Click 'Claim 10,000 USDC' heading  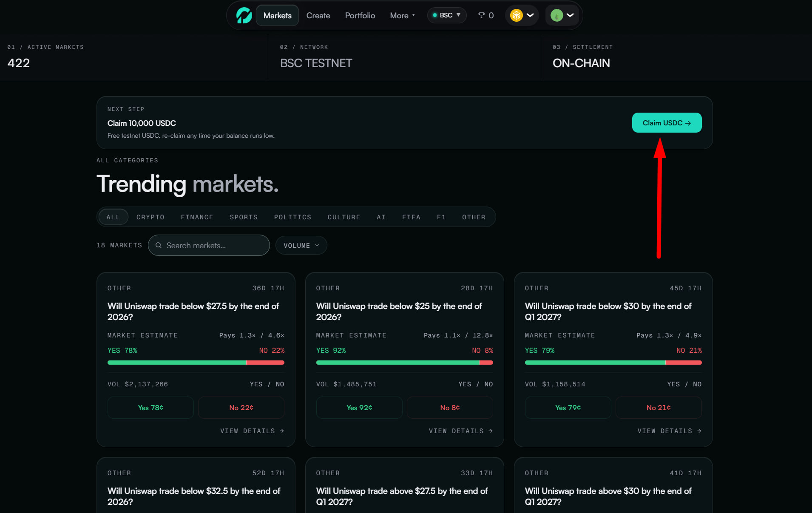142,123
